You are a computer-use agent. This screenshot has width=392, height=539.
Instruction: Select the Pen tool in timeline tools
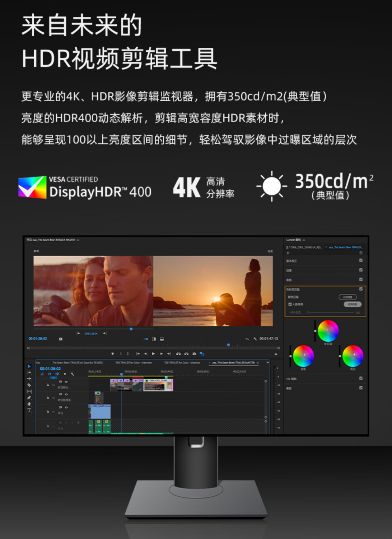[x=29, y=397]
